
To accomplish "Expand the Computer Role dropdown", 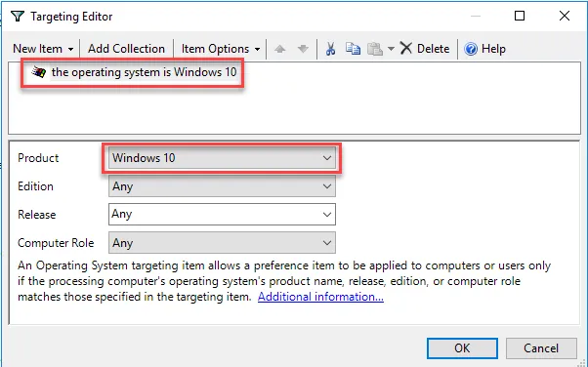I will click(x=222, y=243).
